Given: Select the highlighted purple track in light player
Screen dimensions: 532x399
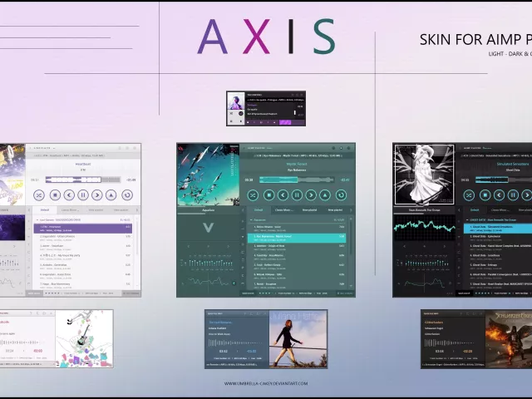Looking at the screenshot, I should (x=83, y=229).
